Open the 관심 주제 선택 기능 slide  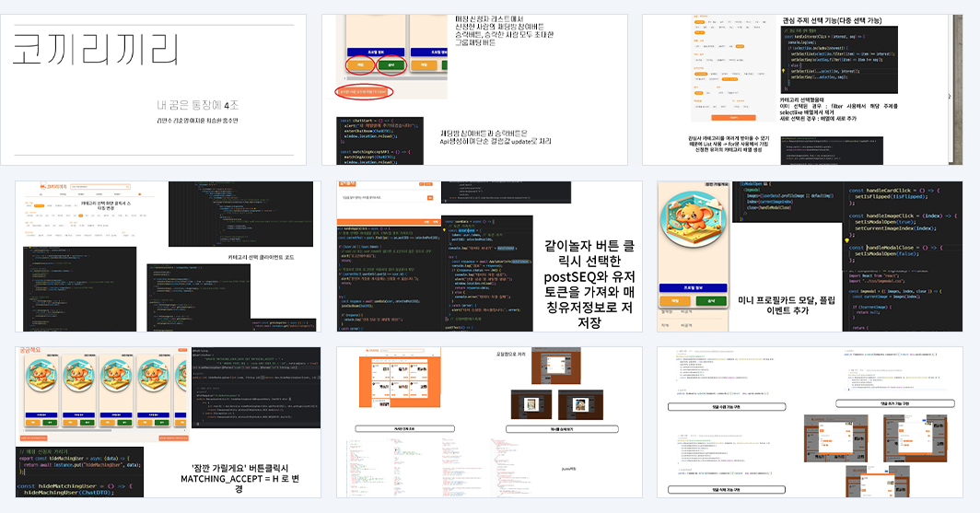click(x=802, y=90)
